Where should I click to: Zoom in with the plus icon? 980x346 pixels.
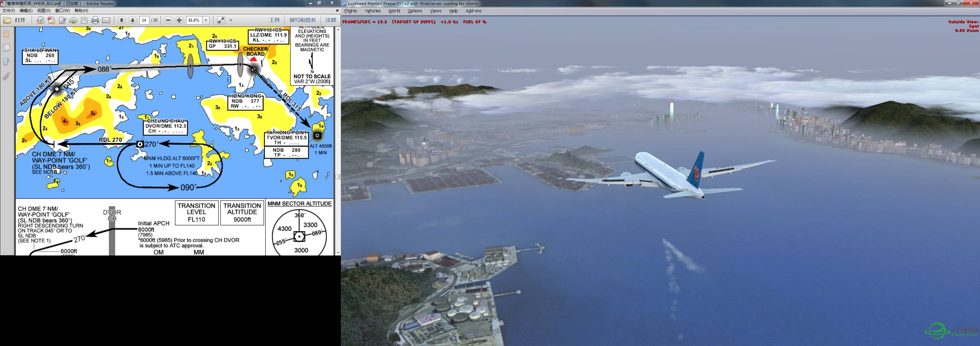pos(179,20)
